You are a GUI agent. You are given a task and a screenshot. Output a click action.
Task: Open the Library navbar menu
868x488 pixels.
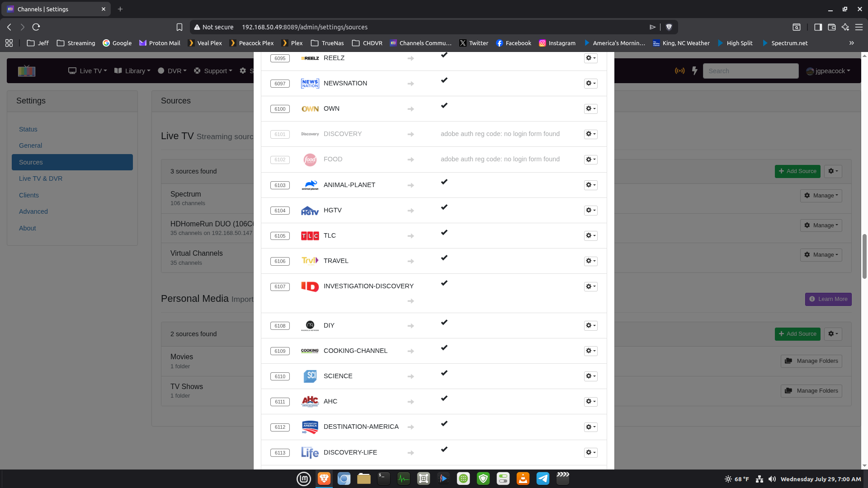(x=132, y=71)
